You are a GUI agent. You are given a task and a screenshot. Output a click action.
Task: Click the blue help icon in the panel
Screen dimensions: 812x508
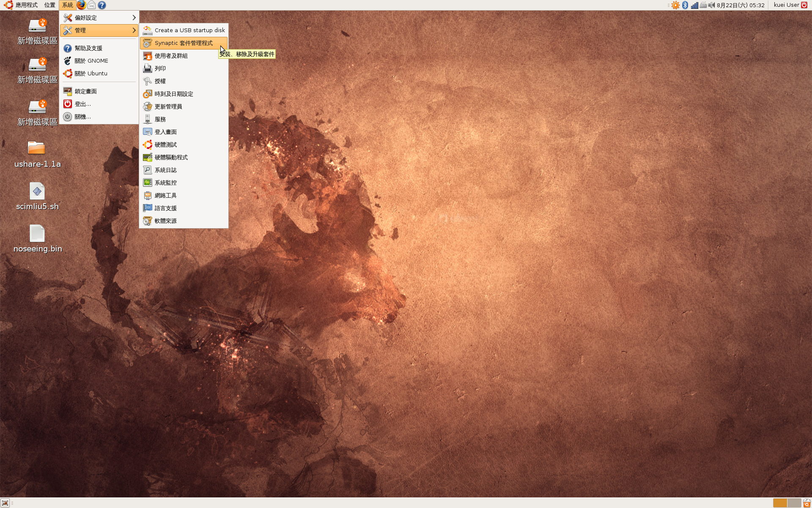coord(102,5)
